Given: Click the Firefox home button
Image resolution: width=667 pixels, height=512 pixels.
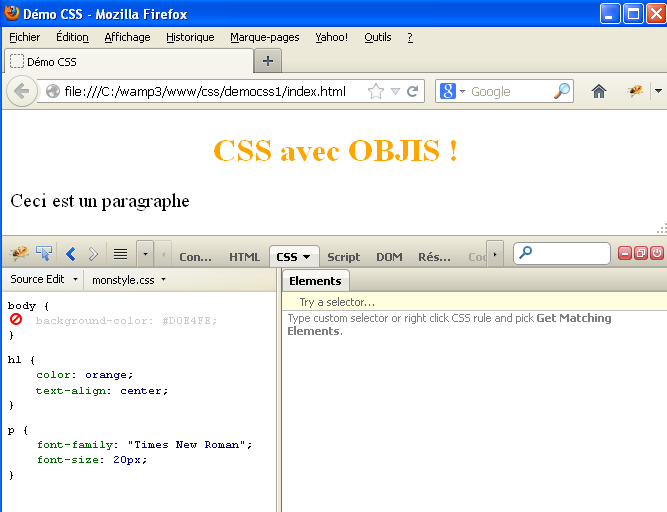Looking at the screenshot, I should click(x=599, y=91).
